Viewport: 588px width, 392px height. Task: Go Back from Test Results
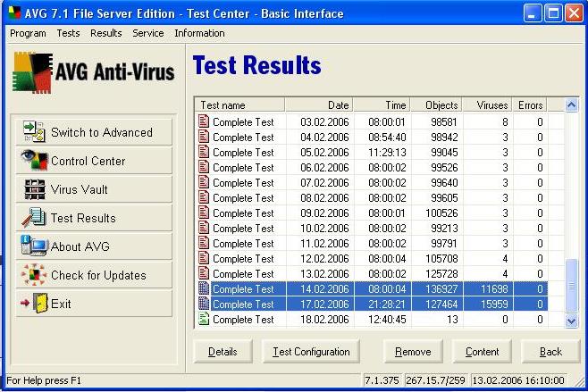coord(550,352)
